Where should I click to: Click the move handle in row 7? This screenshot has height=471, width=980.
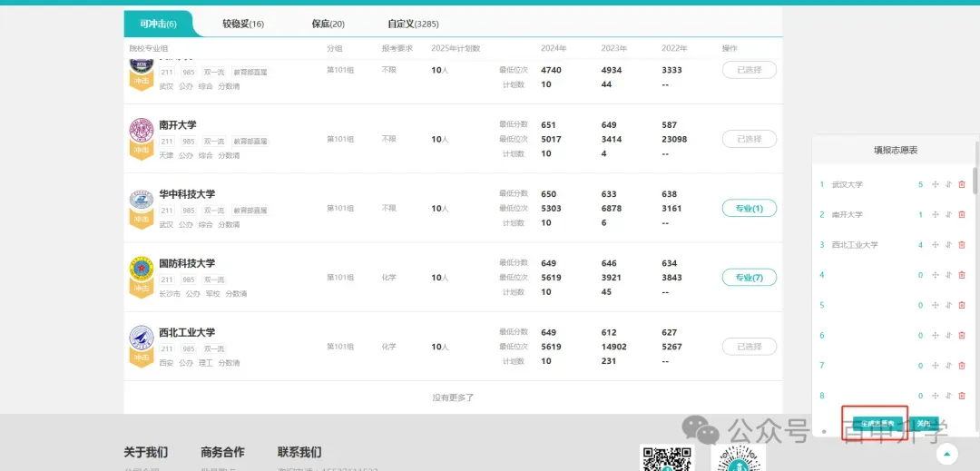936,366
